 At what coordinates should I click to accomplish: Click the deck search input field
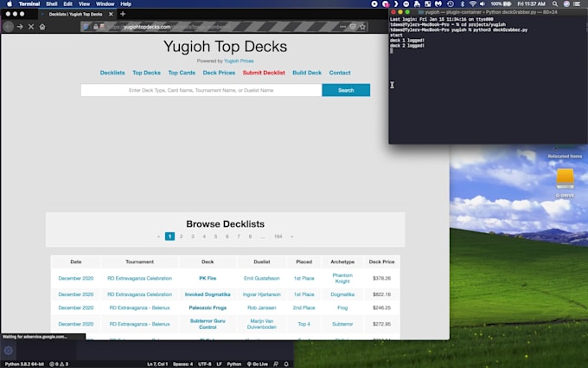201,90
